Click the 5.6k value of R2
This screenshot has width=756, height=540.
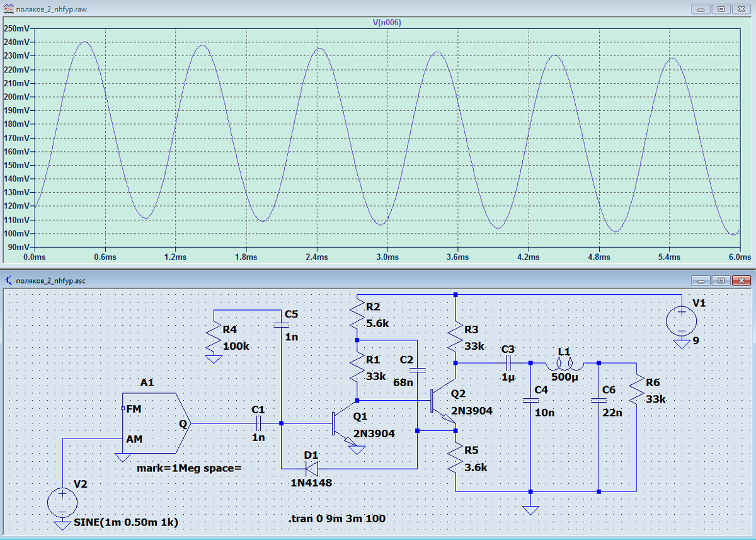click(378, 323)
